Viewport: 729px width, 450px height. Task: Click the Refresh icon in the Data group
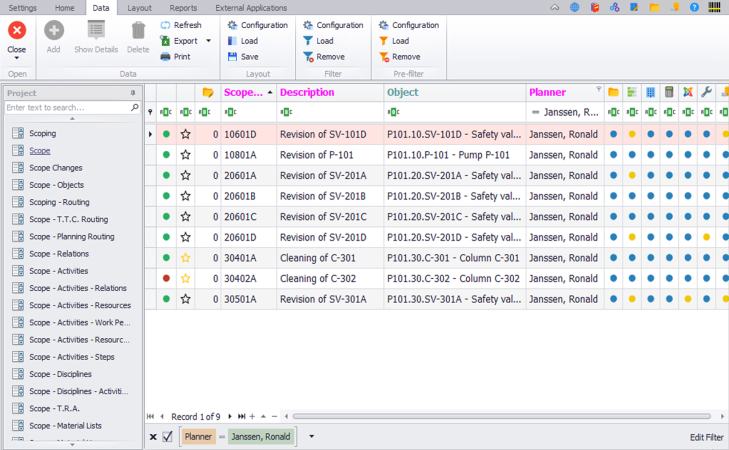click(166, 25)
